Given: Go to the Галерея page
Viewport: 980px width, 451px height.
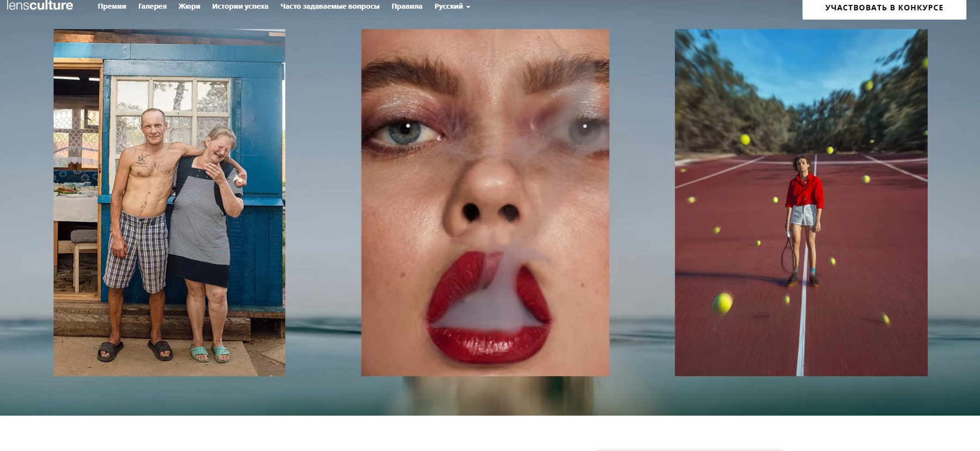Looking at the screenshot, I should pyautogui.click(x=152, y=7).
